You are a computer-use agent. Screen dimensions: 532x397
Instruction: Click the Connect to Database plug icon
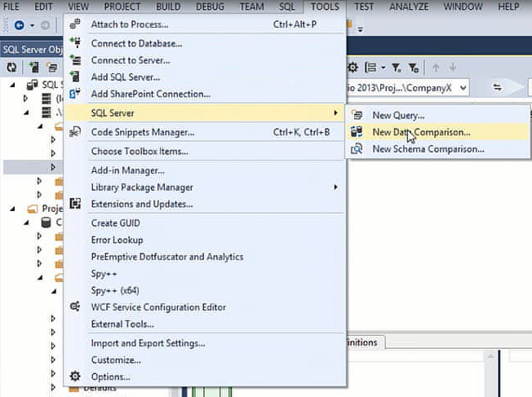click(75, 43)
